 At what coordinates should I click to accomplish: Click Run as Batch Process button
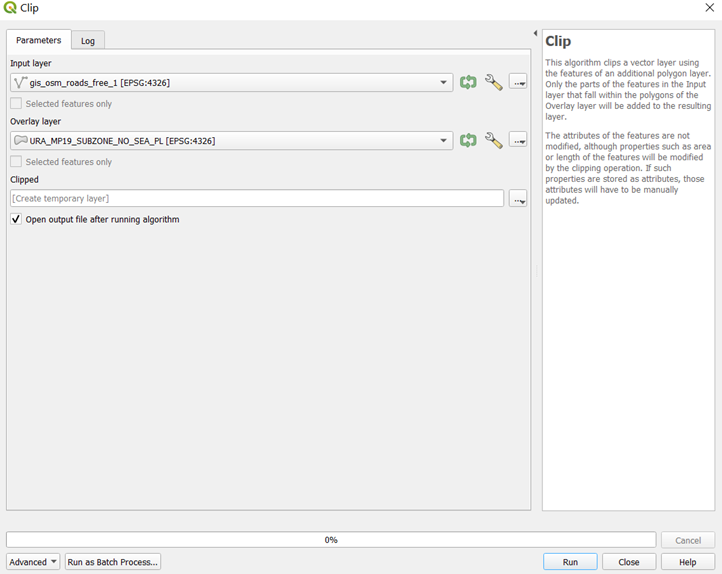point(113,562)
